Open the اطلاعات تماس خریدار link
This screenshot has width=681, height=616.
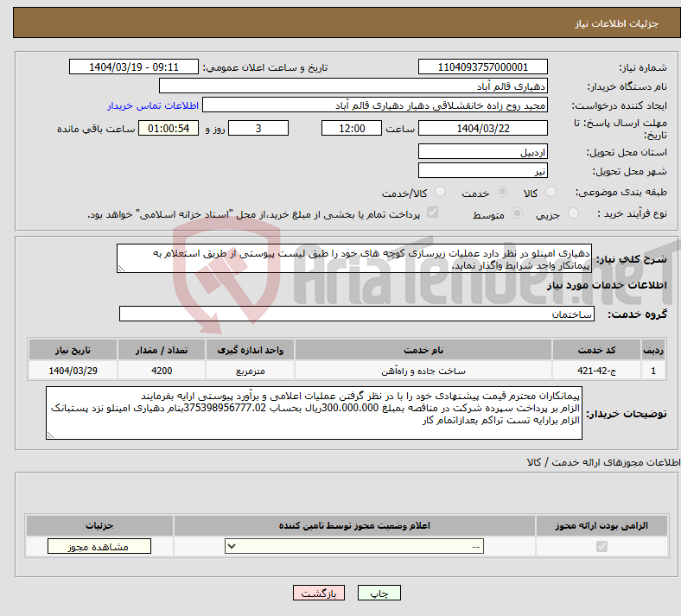coord(153,105)
